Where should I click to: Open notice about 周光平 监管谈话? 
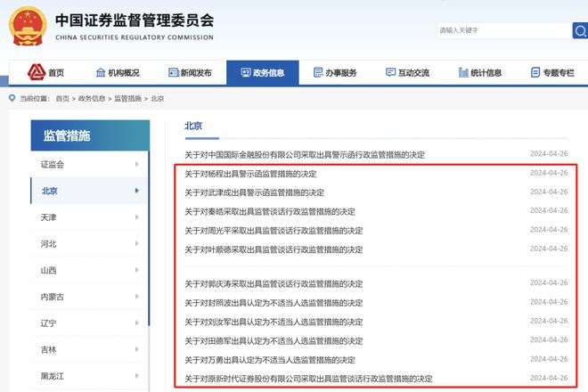(274, 231)
